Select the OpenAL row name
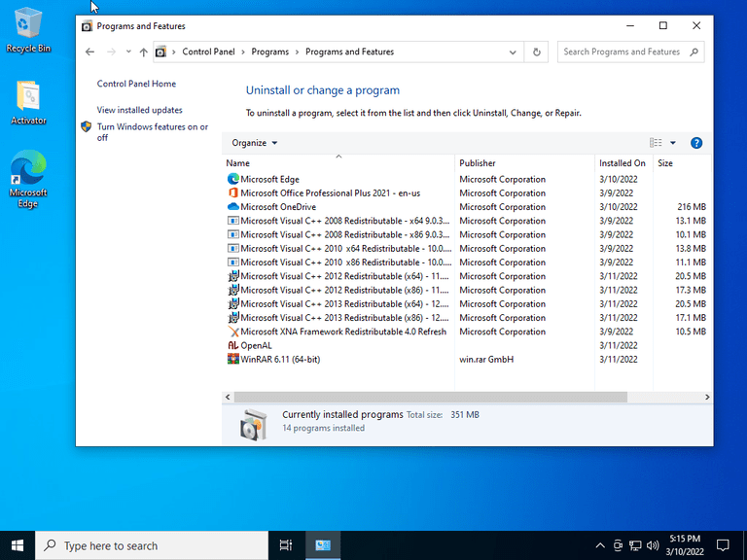 click(257, 346)
